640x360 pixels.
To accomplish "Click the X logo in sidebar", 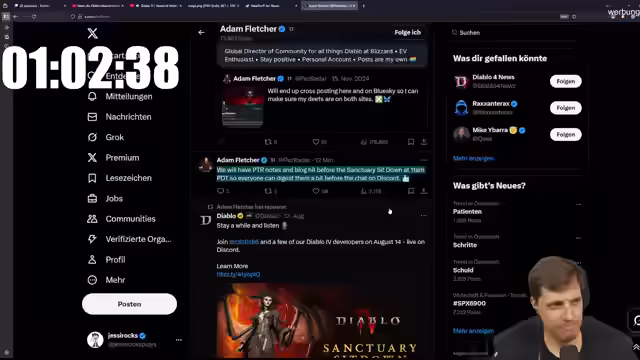I will click(93, 33).
